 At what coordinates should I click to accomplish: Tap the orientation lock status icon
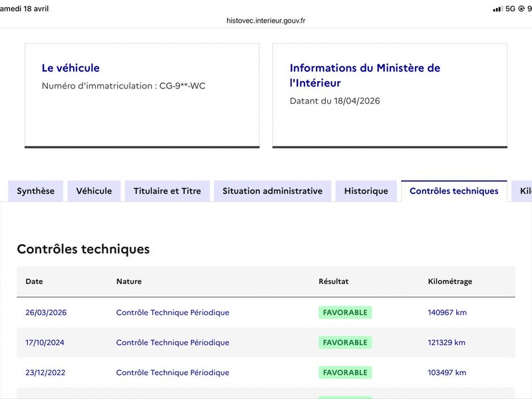(x=521, y=9)
